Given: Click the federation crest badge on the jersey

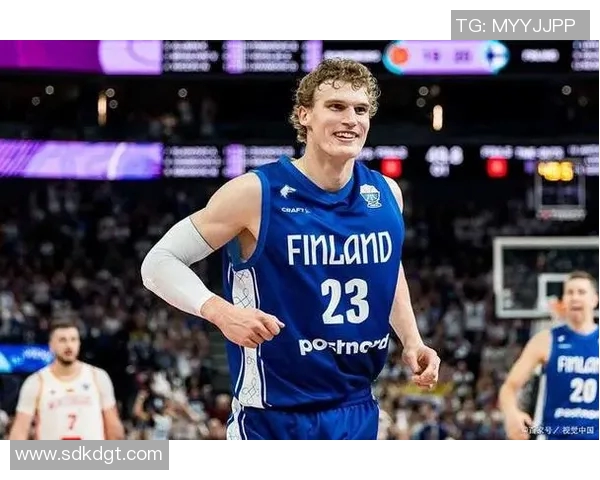Looking at the screenshot, I should 371,196.
